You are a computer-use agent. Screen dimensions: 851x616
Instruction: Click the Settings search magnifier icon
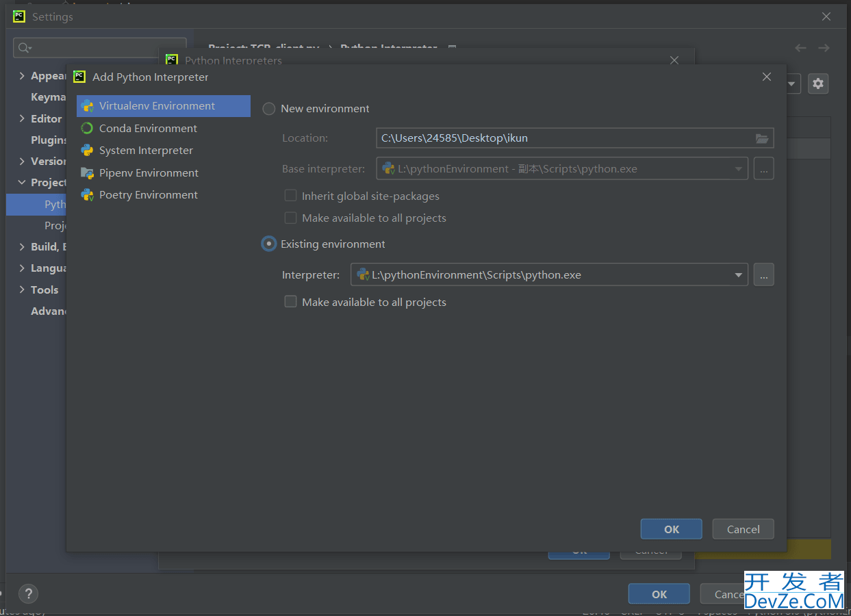pos(25,48)
